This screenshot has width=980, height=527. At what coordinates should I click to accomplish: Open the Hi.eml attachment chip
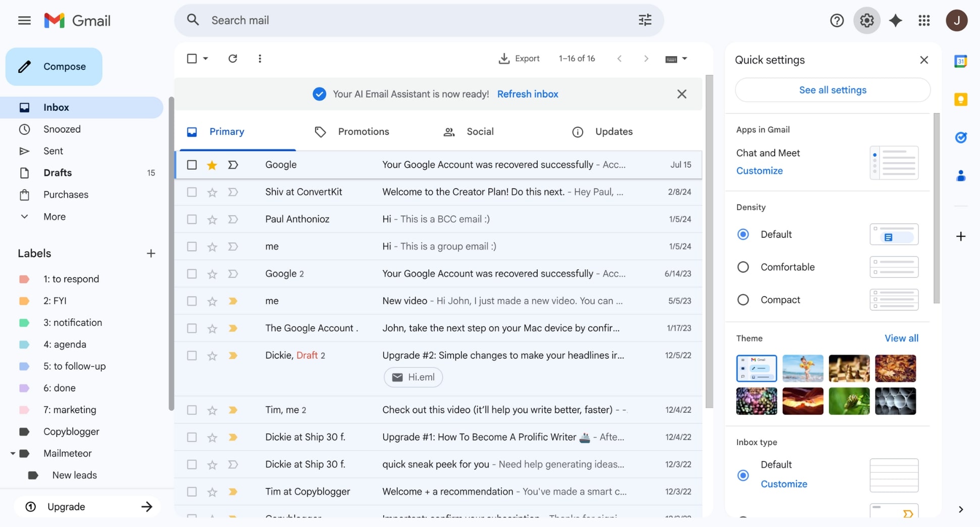[x=413, y=377]
